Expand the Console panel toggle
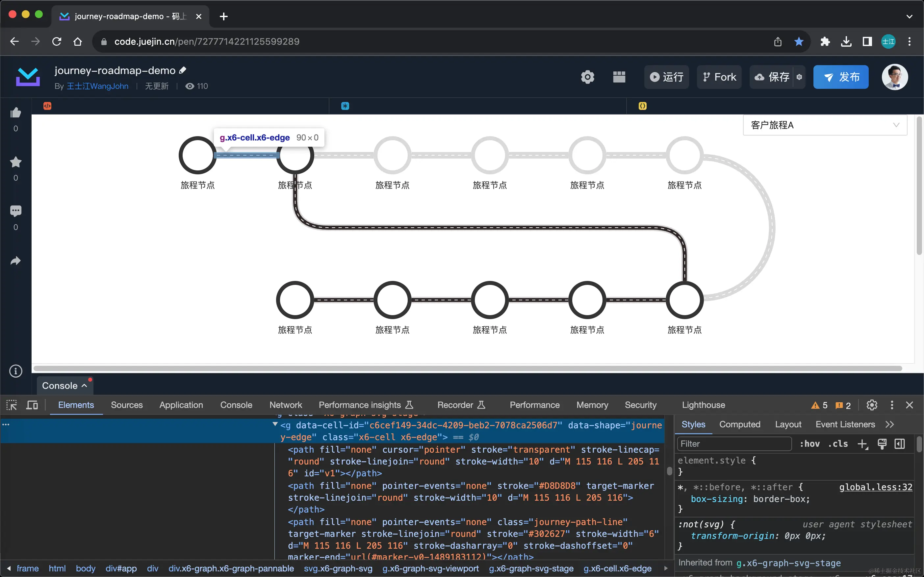 [x=65, y=386]
